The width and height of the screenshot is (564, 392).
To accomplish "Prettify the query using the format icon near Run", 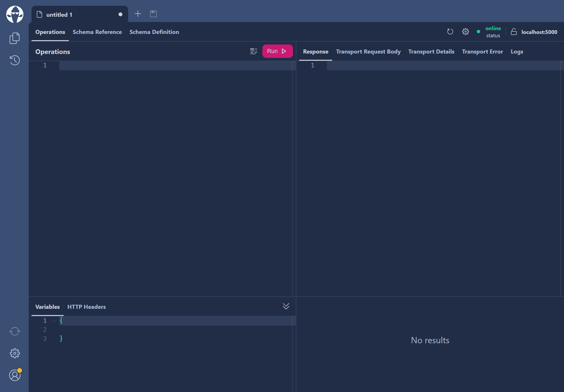I will 254,51.
